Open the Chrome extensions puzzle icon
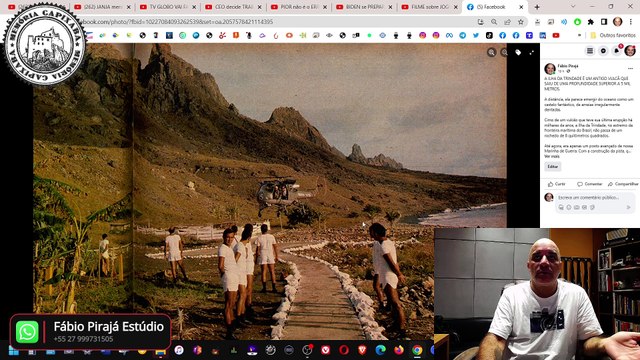The width and height of the screenshot is (640, 360). click(591, 22)
